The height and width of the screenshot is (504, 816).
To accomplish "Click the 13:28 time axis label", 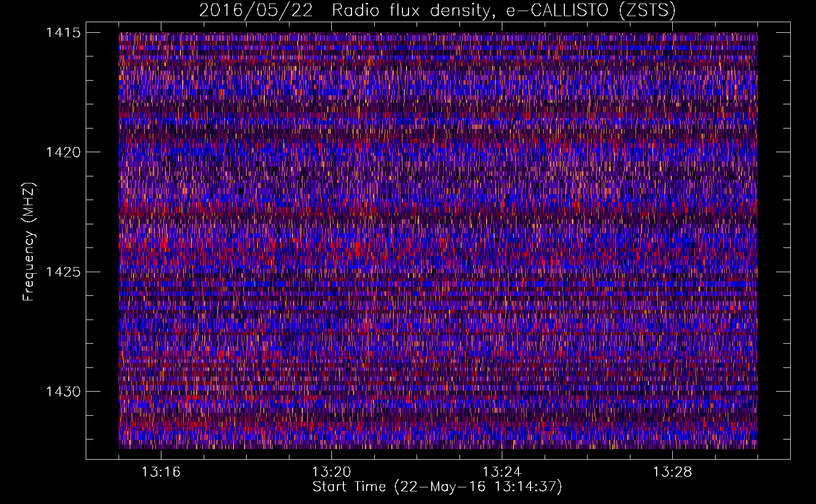I will pos(672,472).
